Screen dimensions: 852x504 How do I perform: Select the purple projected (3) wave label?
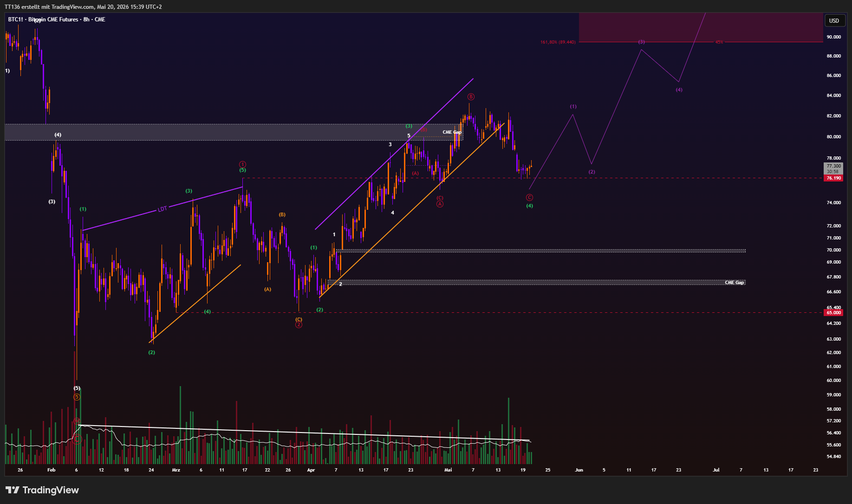[x=641, y=42]
